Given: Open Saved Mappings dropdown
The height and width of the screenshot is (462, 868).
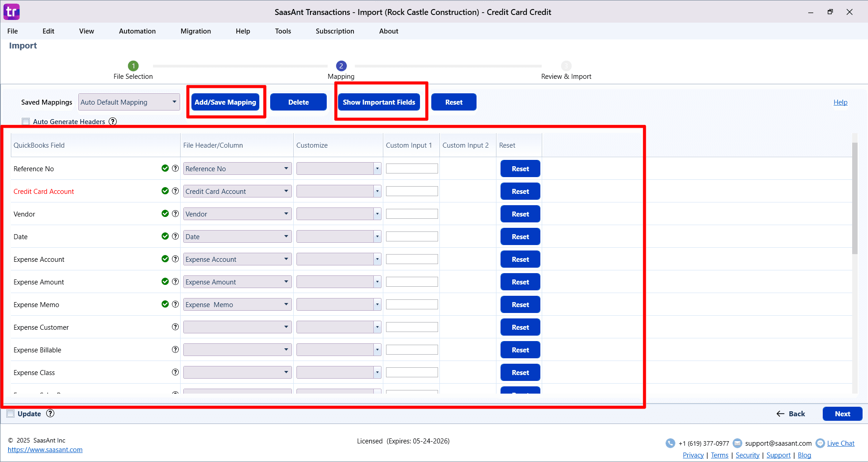Looking at the screenshot, I should click(x=129, y=102).
